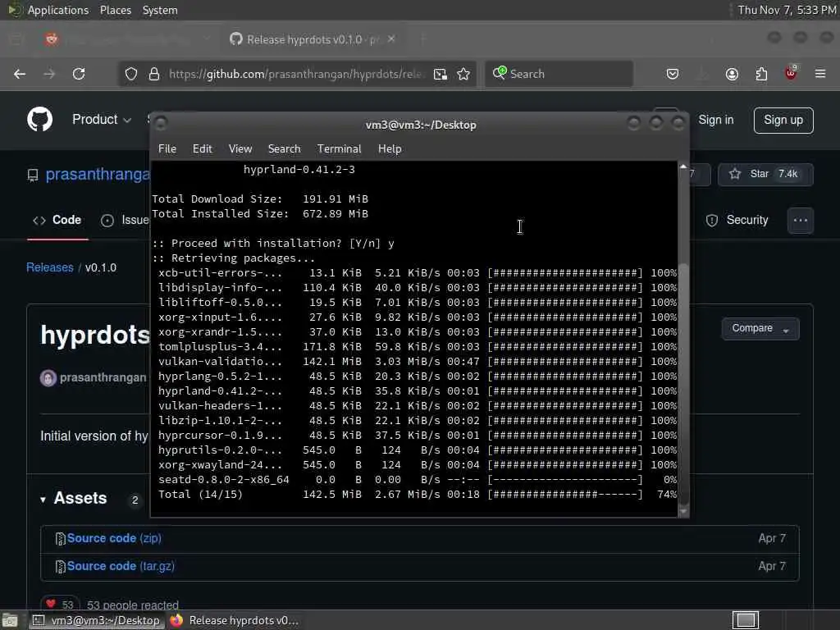Click the workspace switcher in bottom panel

point(746,620)
